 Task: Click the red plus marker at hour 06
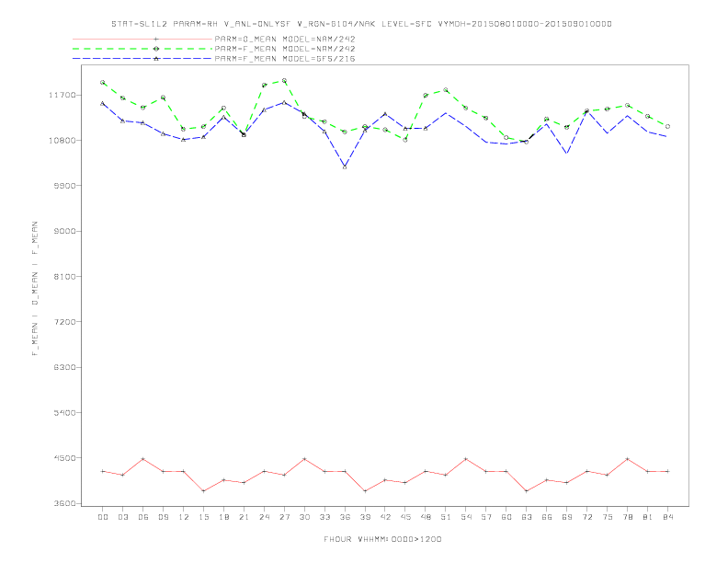[x=143, y=459]
